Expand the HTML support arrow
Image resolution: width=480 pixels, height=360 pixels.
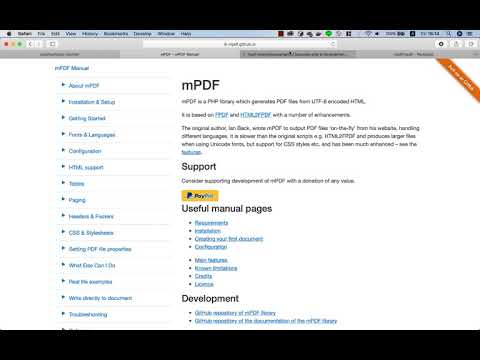pyautogui.click(x=63, y=166)
